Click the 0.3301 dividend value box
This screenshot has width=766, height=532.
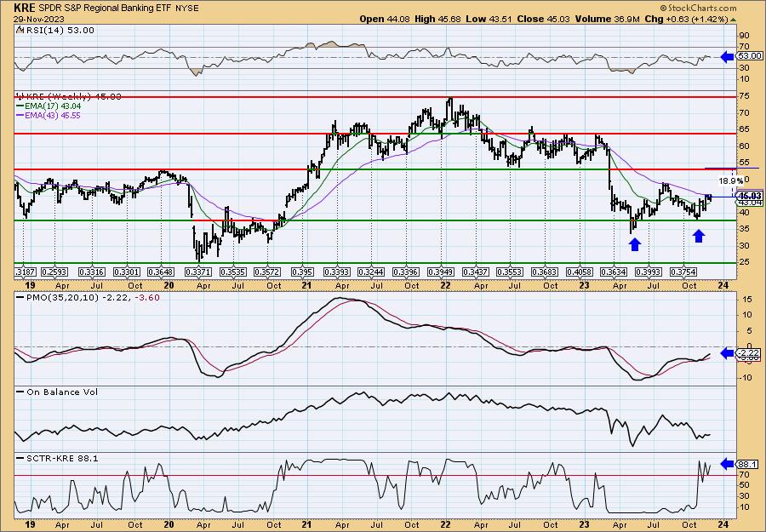127,272
